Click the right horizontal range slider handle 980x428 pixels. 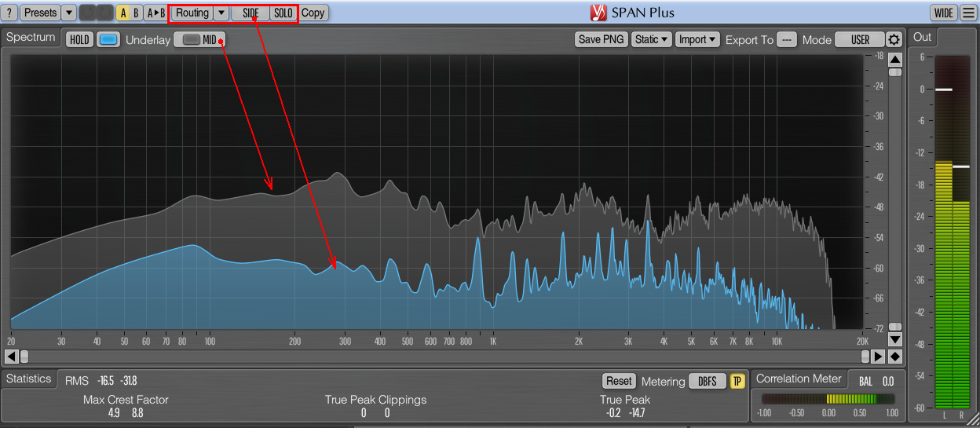pyautogui.click(x=865, y=357)
